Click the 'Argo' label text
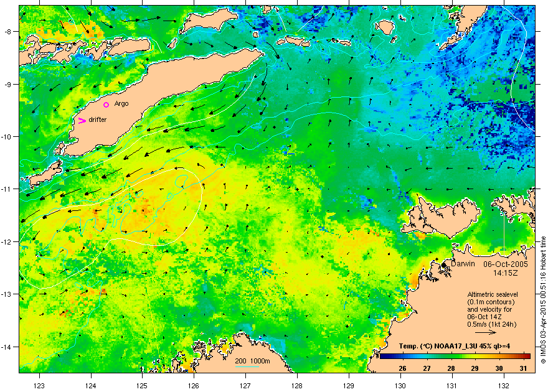The width and height of the screenshot is (548, 392). [121, 104]
